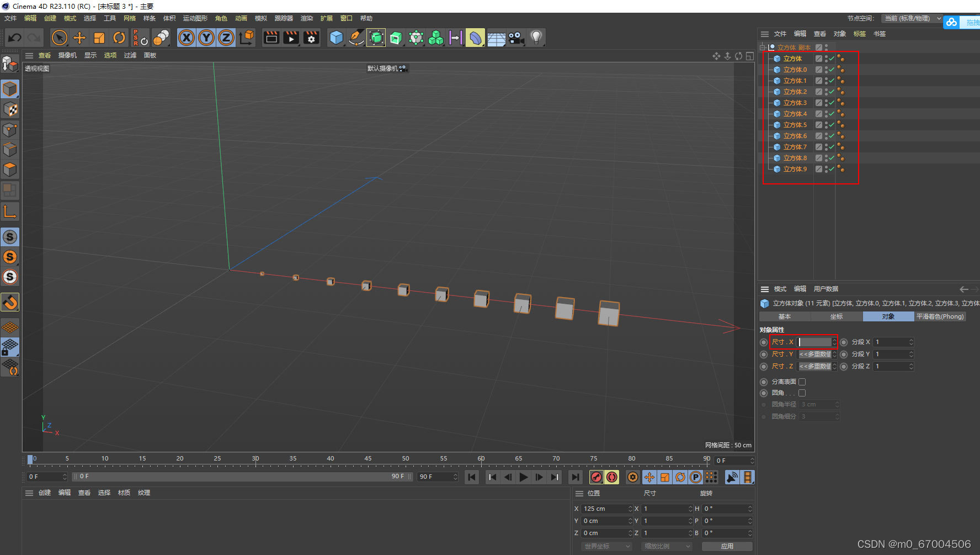Open the 渲染 menu

click(x=307, y=18)
